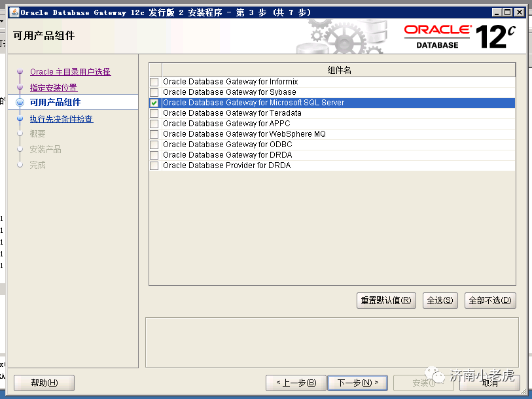Click the Oracle Database 12c logo
The image size is (532, 399).
coord(460,37)
